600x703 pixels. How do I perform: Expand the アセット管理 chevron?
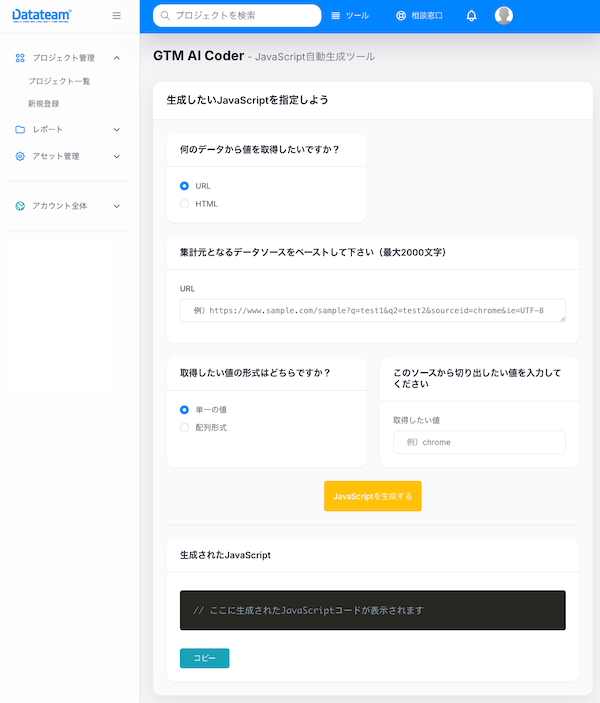coord(117,156)
